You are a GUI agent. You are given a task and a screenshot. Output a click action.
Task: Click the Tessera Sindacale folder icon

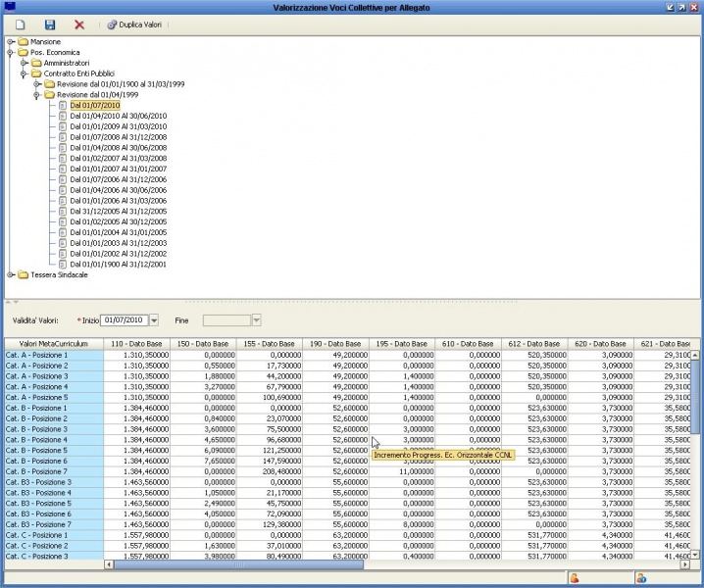[x=23, y=274]
